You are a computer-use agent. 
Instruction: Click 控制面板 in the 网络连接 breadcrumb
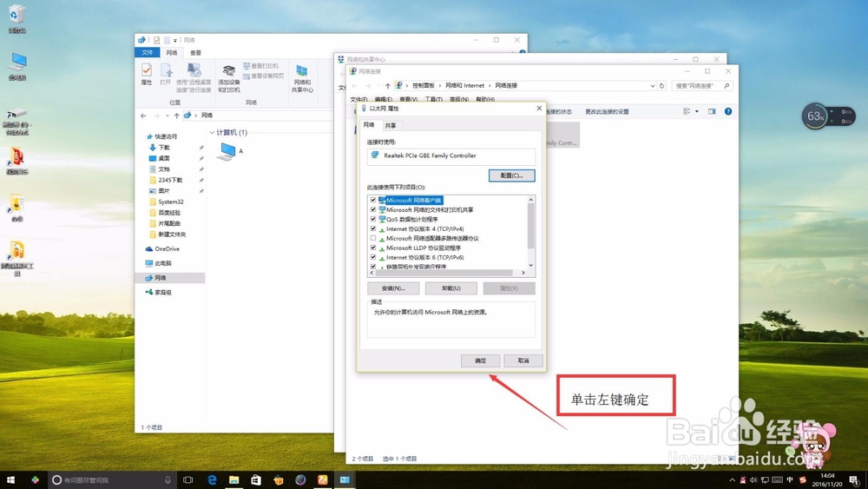coord(424,86)
